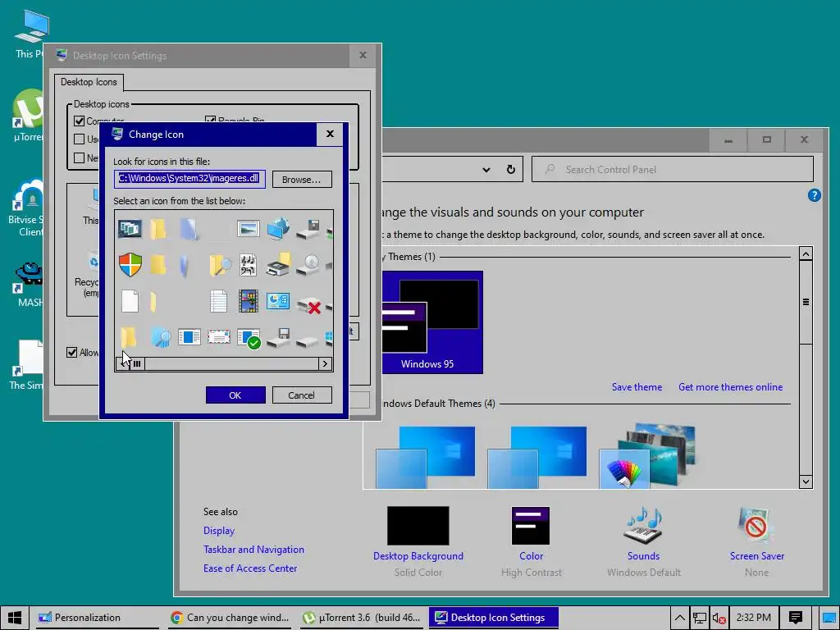Toggle the Network desktop icon checkbox
Screen dimensions: 840x630
tap(80, 157)
